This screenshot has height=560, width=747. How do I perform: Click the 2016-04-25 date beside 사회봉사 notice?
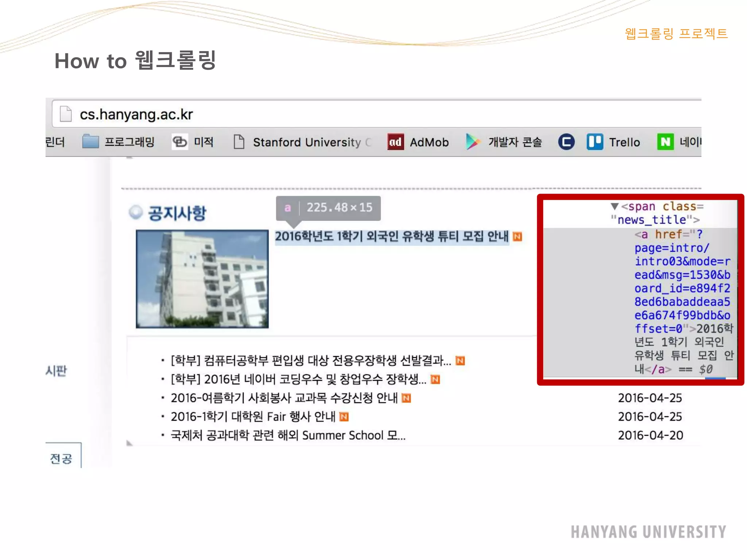(x=650, y=398)
